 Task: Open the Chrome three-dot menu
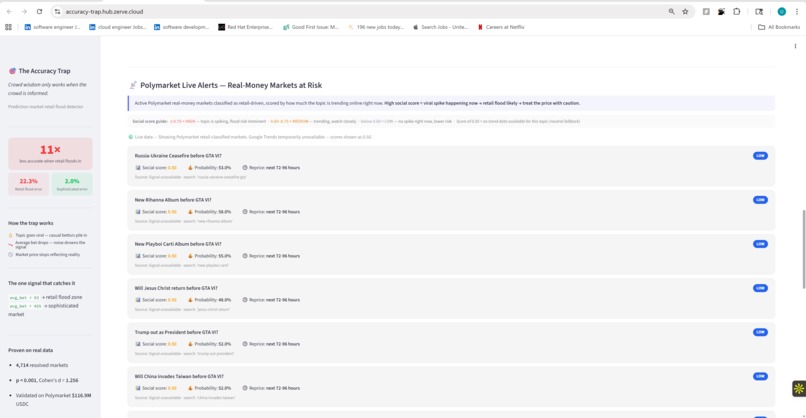click(797, 11)
